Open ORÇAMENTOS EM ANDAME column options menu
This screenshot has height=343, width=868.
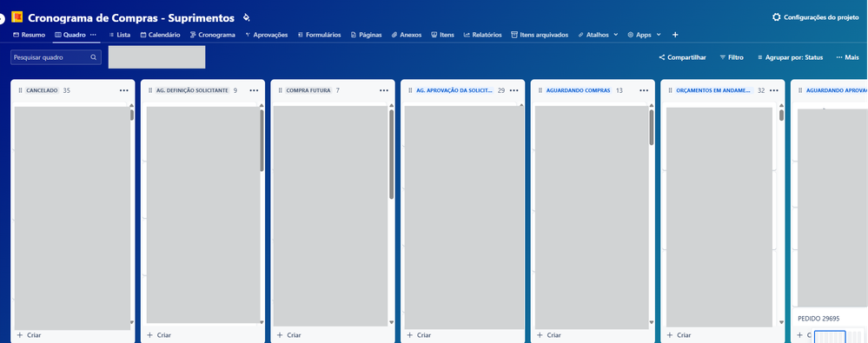click(774, 90)
